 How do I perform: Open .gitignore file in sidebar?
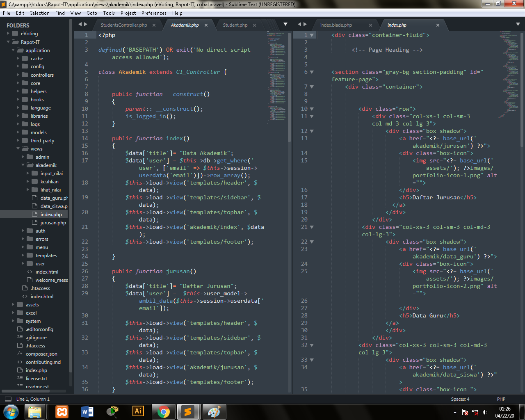36,338
